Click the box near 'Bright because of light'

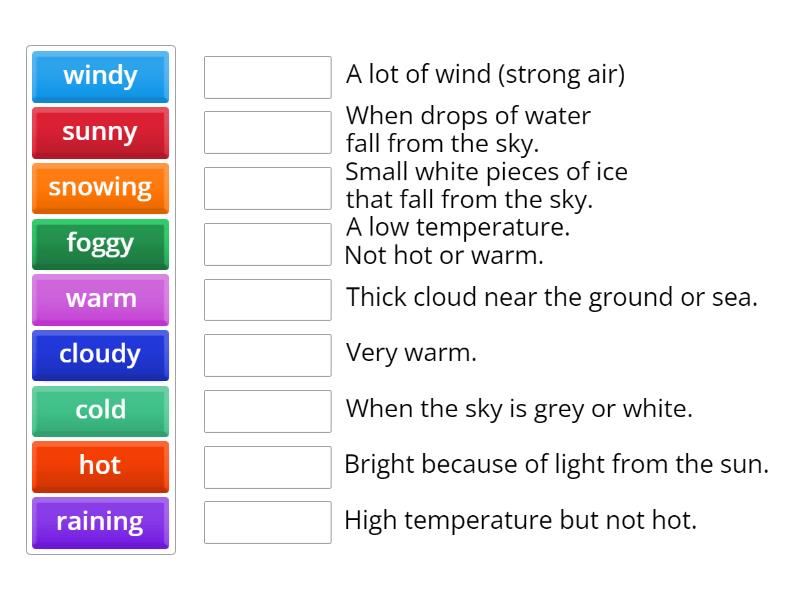point(267,464)
